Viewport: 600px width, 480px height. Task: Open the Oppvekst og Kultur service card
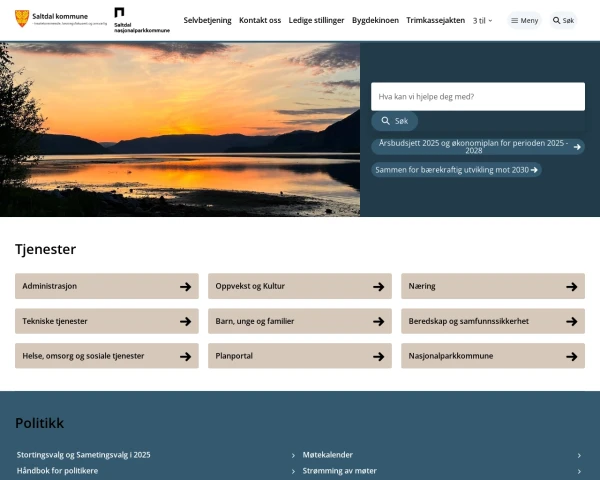[x=300, y=286]
